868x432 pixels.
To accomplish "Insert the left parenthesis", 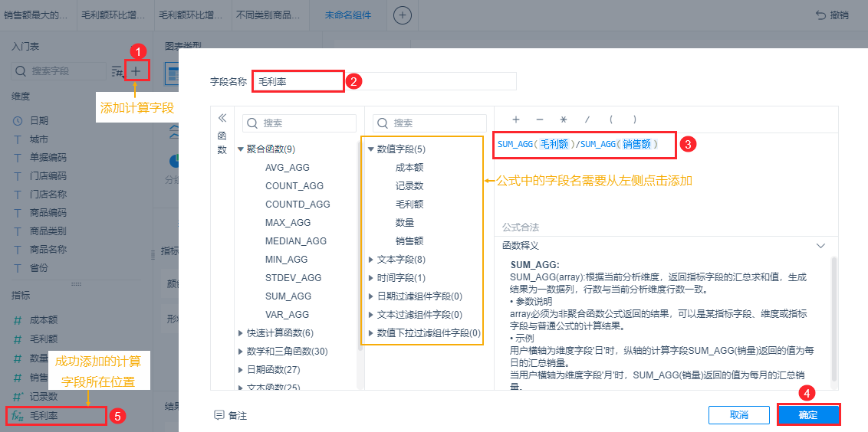I will tap(611, 119).
